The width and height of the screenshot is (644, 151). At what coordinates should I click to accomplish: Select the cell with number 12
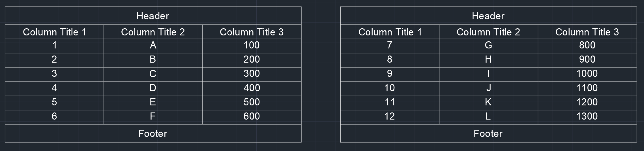[390, 116]
